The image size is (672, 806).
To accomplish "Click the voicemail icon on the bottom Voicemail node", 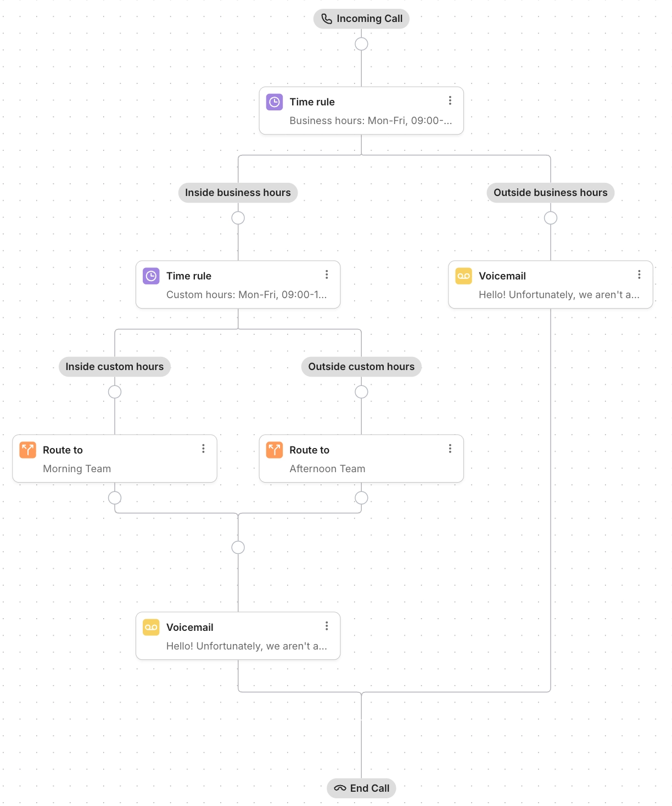I will 150,627.
